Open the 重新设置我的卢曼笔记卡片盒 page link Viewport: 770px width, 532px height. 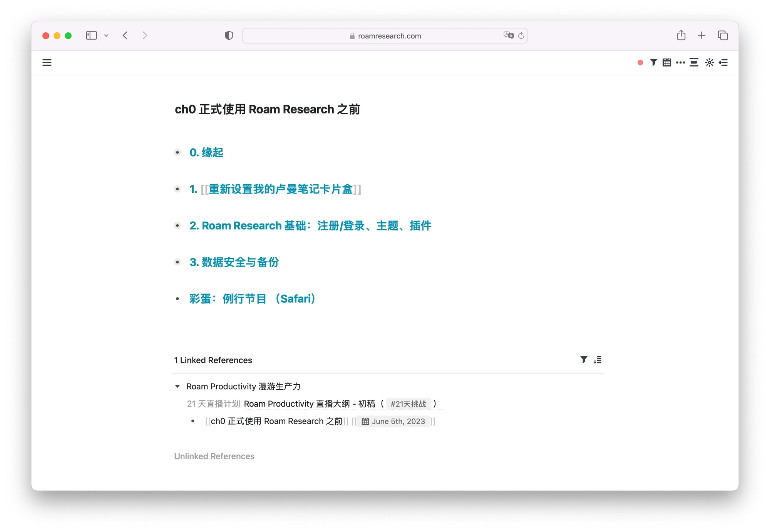[x=281, y=189]
